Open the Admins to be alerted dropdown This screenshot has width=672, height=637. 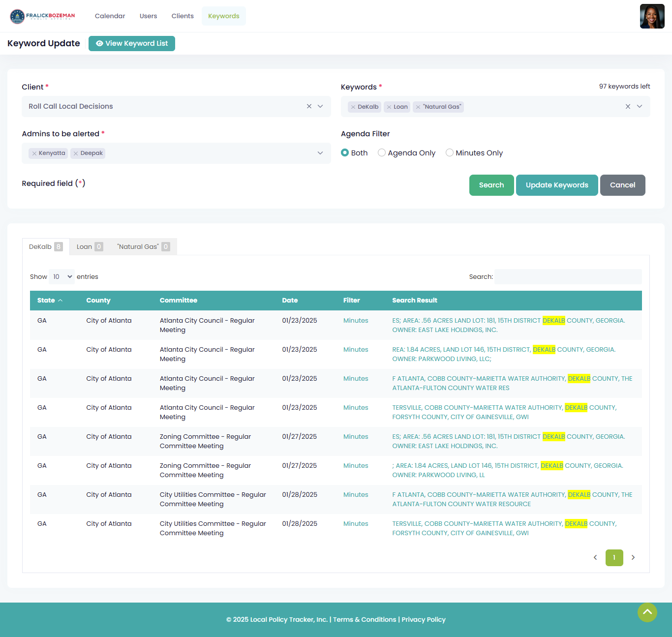tap(320, 153)
